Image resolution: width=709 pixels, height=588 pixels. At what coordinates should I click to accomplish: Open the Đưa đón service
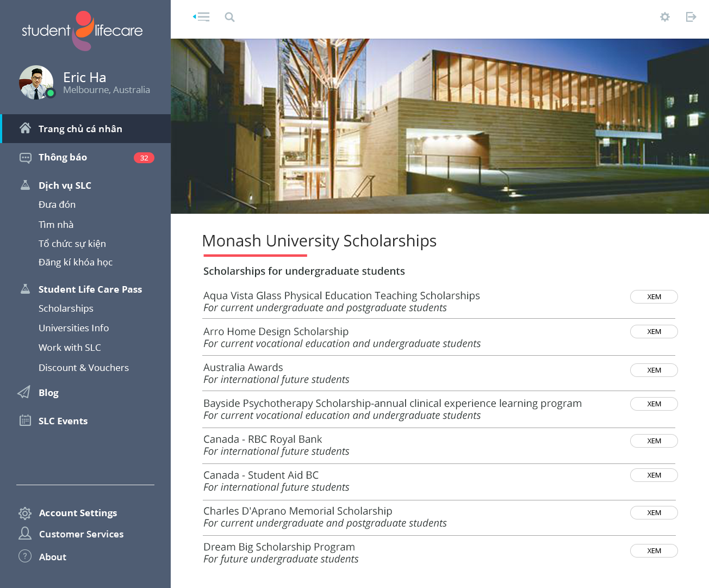[57, 205]
